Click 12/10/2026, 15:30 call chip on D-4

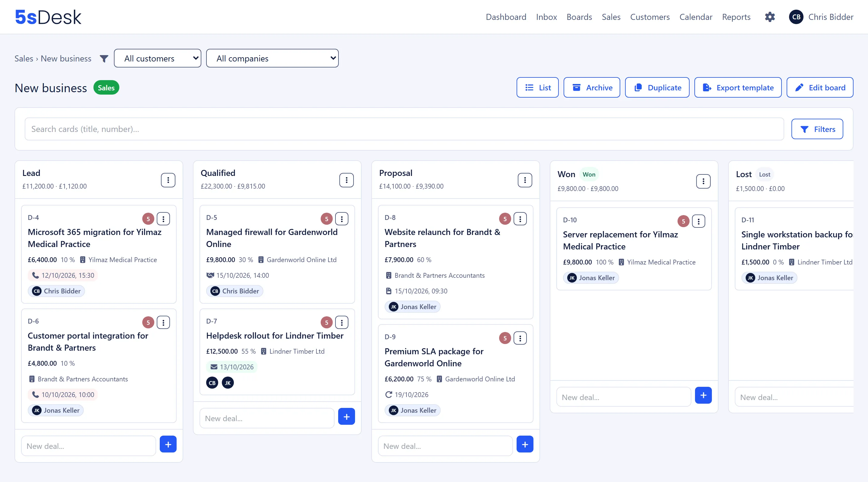(63, 275)
